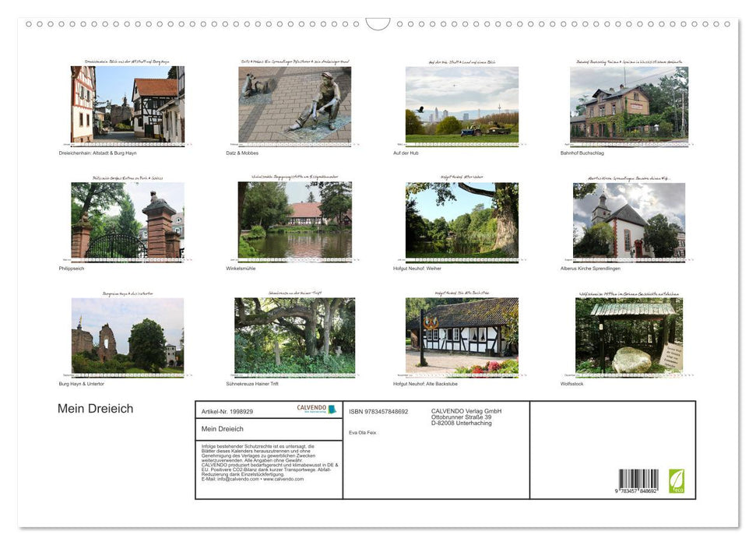The image size is (756, 545).
Task: Click the Artikel-Nr. 1998929 label
Action: (x=227, y=410)
